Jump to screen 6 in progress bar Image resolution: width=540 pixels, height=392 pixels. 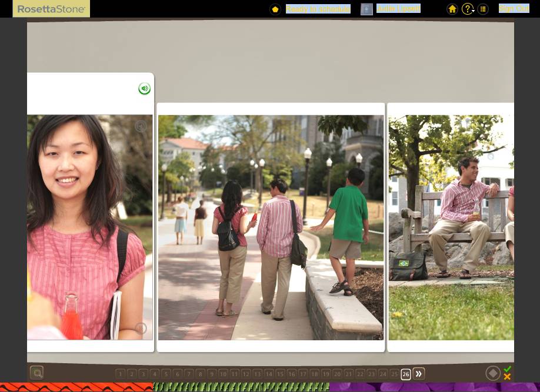(178, 374)
